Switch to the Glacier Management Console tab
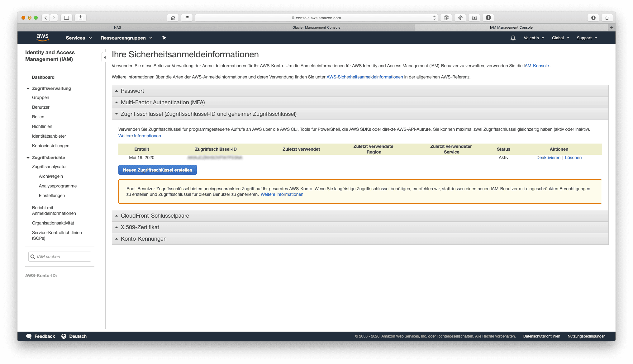Viewport: 633px width, 364px height. [316, 27]
